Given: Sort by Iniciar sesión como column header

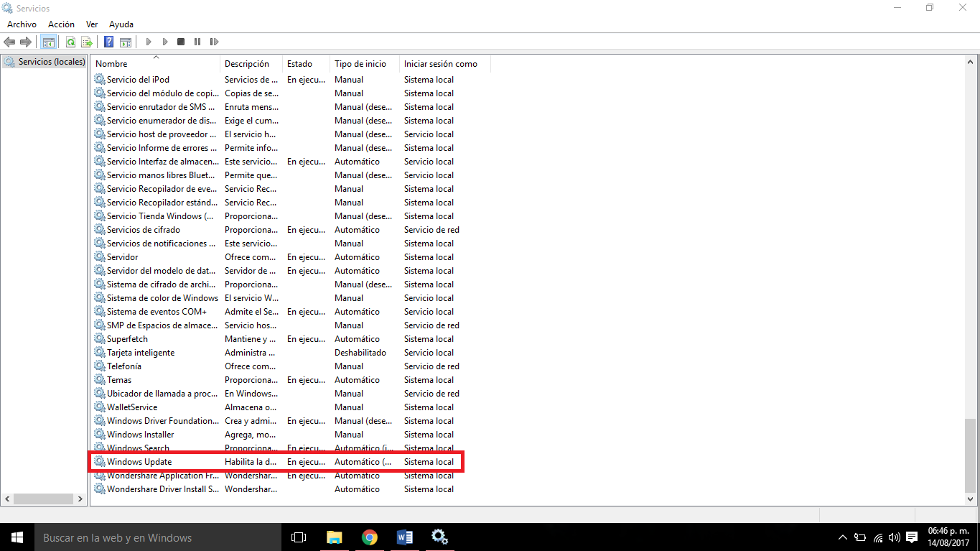Looking at the screenshot, I should click(444, 64).
